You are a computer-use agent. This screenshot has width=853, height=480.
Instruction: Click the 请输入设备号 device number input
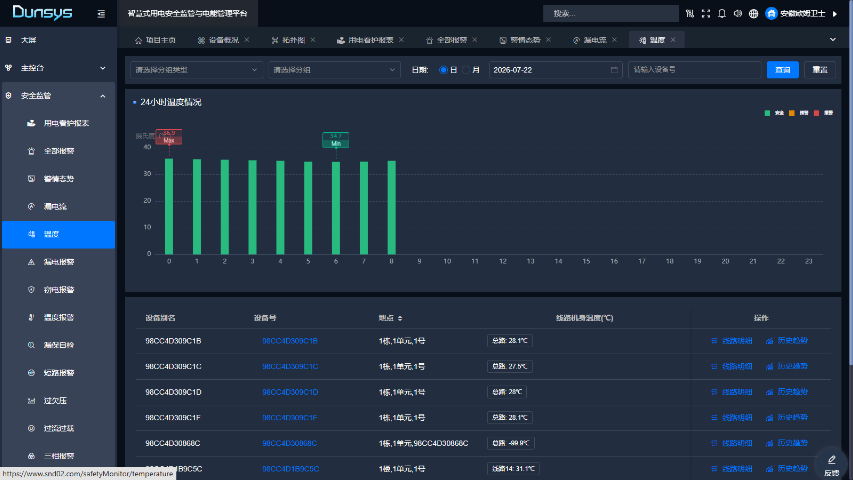click(694, 70)
